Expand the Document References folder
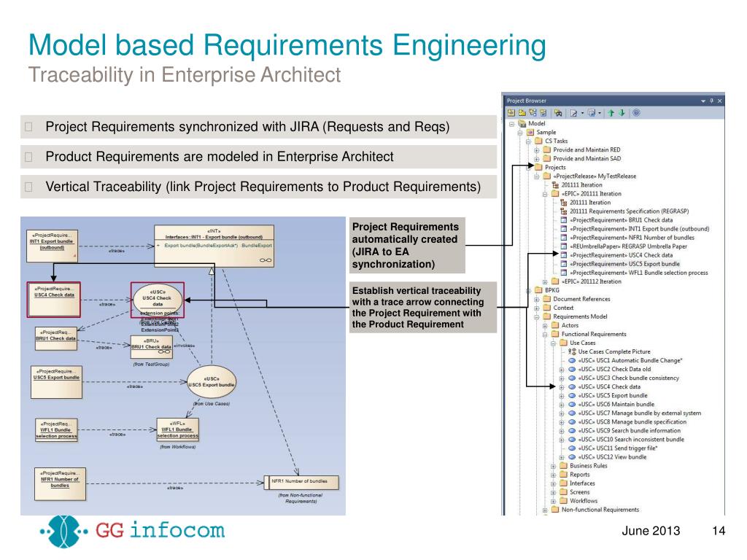The image size is (747, 560). (537, 300)
